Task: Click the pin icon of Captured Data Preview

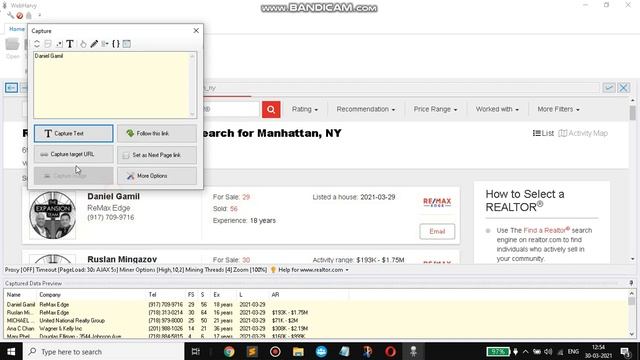Action: coord(631,283)
